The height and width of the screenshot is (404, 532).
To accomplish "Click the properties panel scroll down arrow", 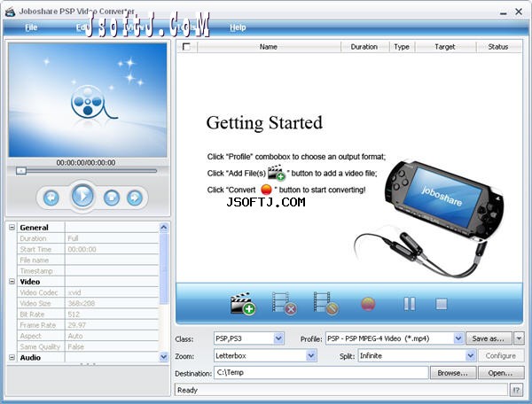I will [x=163, y=356].
